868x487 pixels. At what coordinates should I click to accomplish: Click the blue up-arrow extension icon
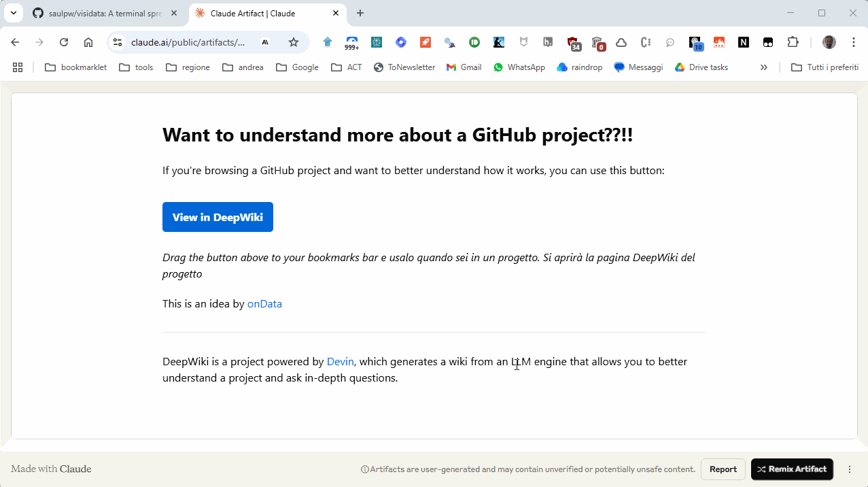328,42
